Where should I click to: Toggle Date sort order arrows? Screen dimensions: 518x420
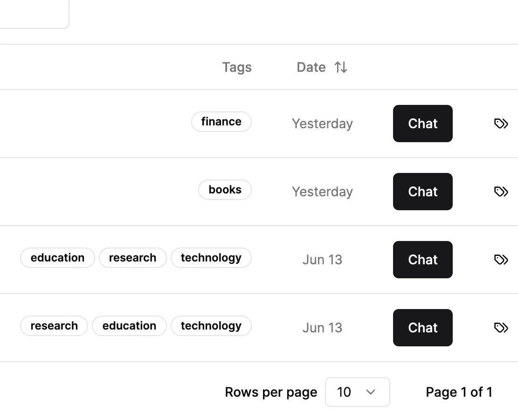click(341, 67)
